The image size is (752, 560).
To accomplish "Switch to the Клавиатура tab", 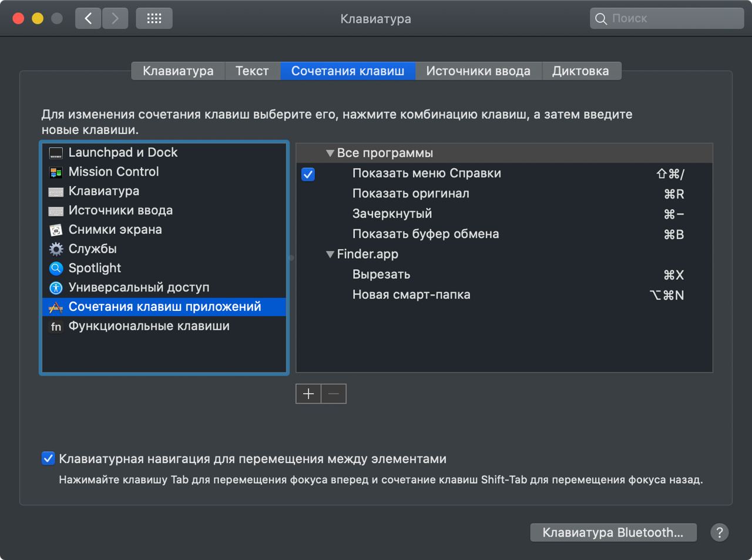I will (x=178, y=71).
